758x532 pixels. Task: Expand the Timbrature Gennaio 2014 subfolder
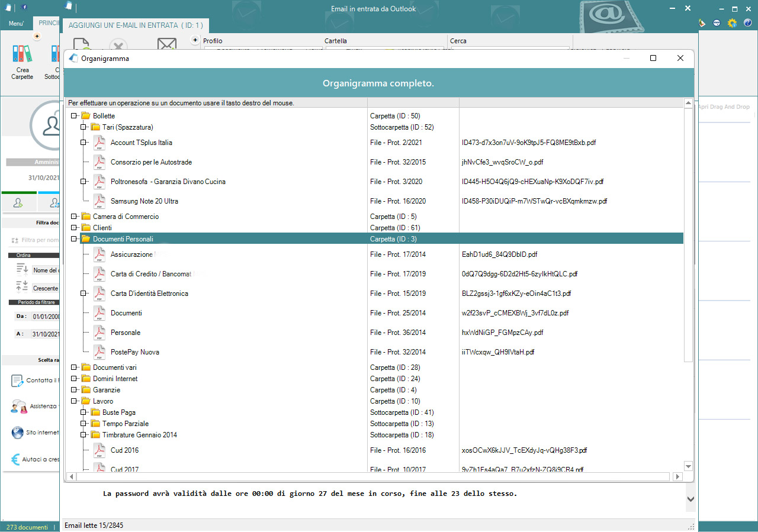point(83,435)
